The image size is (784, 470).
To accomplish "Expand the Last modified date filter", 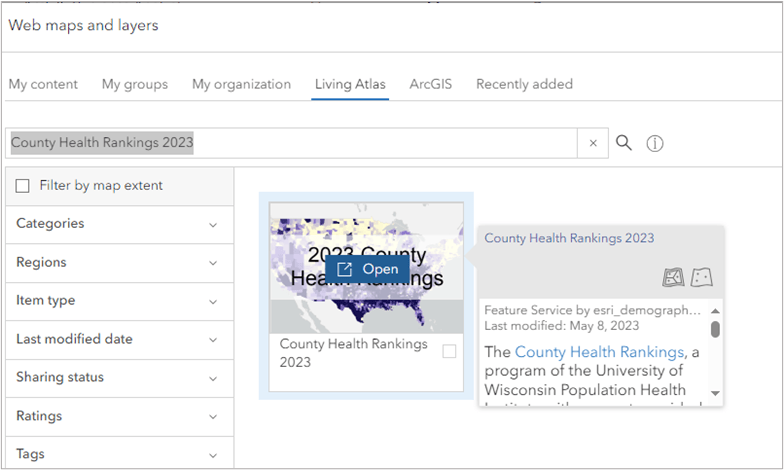I will 120,340.
